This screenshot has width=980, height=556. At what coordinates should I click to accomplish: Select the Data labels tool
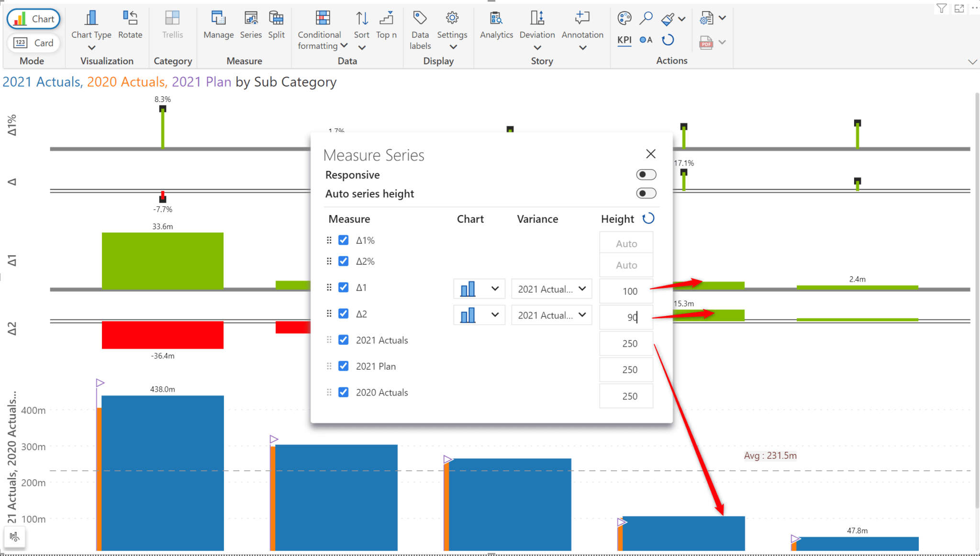click(x=420, y=26)
